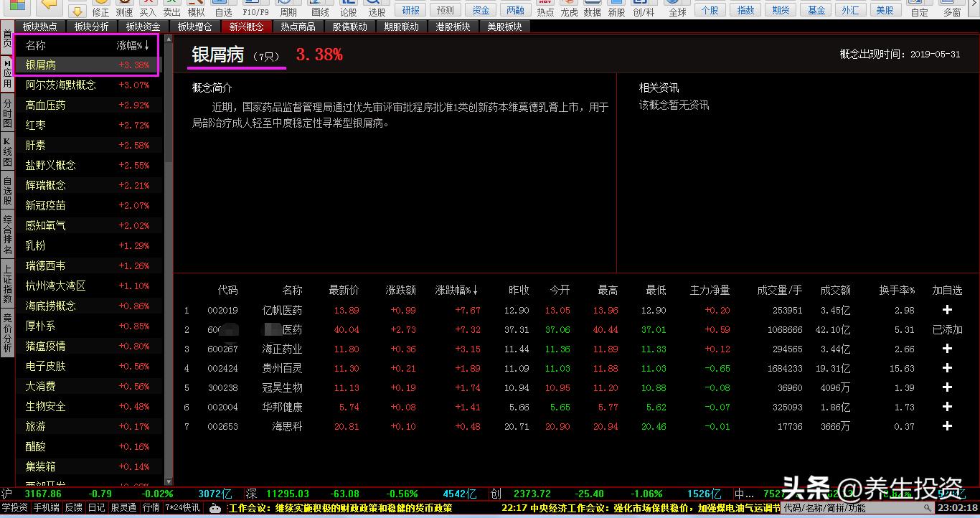This screenshot has width=980, height=518.
Task: Open the 分时图 side tab
Action: [7, 113]
